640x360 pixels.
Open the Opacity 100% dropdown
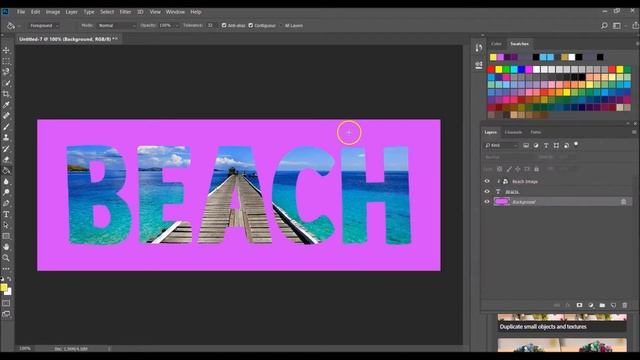tap(169, 26)
